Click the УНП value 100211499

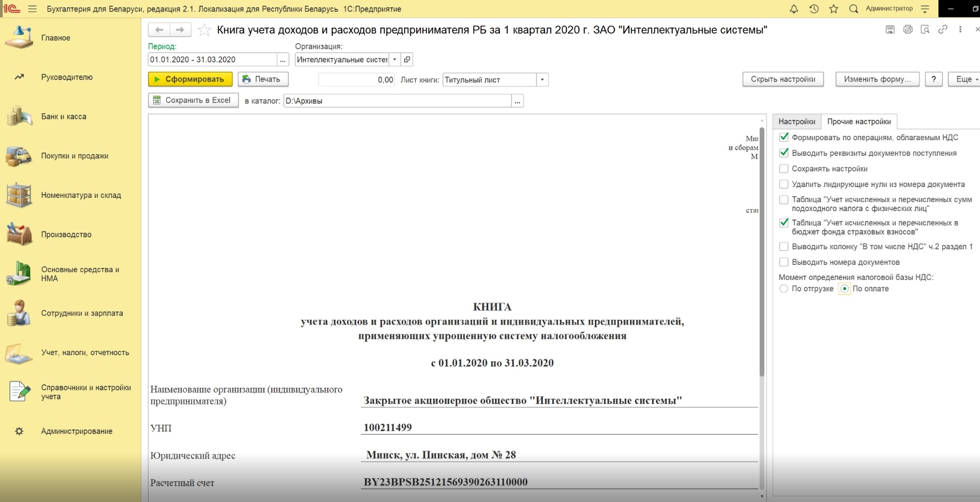pos(387,428)
